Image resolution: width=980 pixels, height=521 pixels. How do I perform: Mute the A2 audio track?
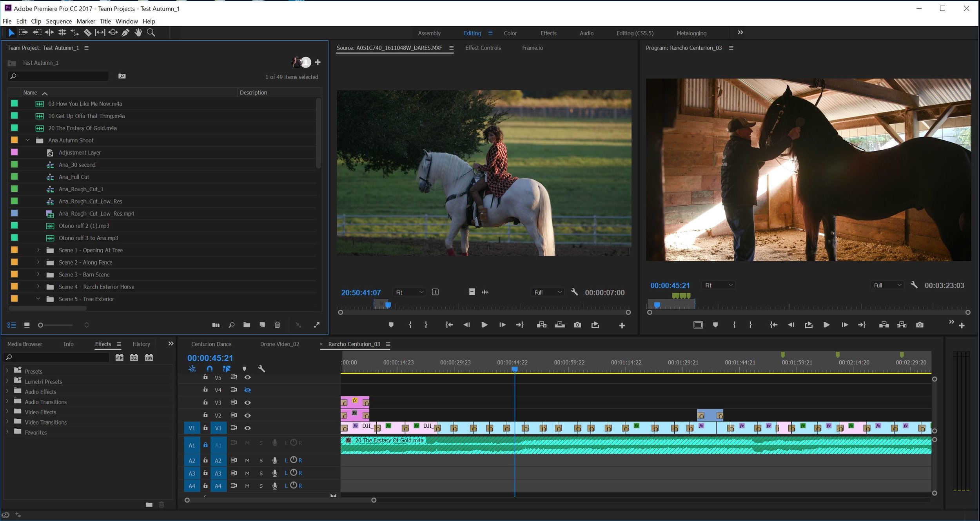247,460
